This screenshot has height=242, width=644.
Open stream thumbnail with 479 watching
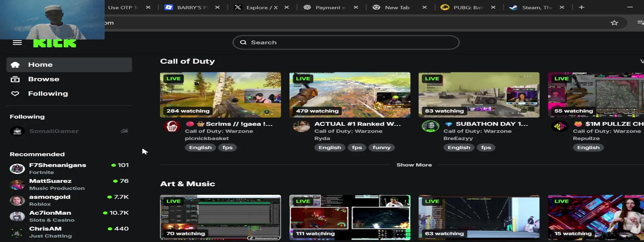tap(350, 95)
